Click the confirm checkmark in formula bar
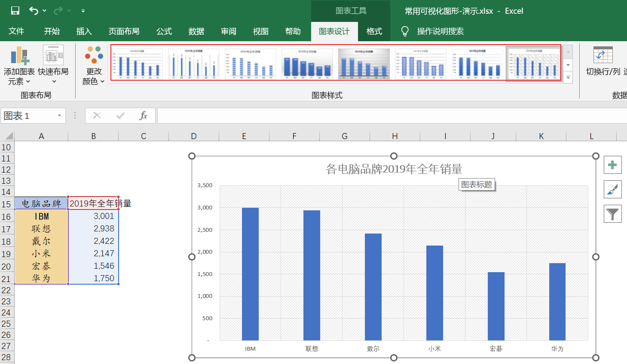The height and width of the screenshot is (364, 627). [120, 115]
